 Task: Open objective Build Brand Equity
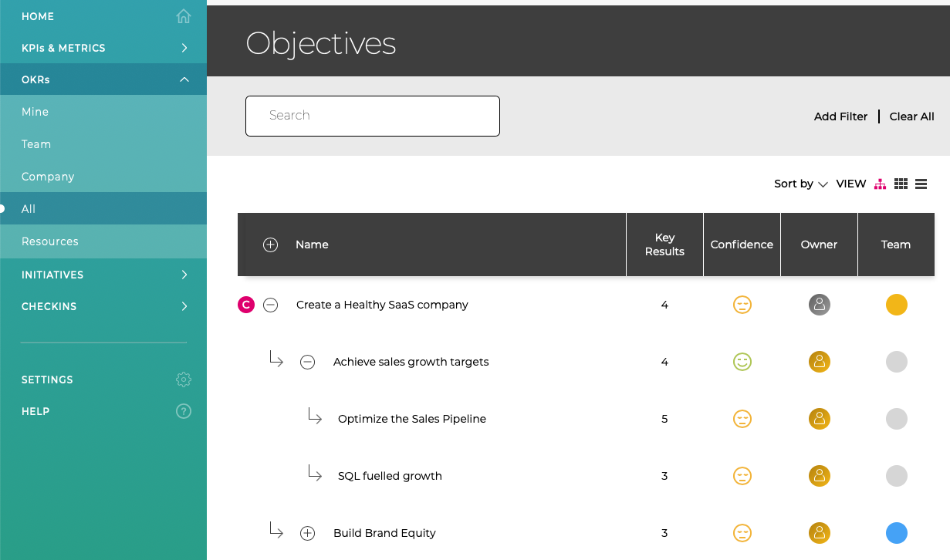point(384,533)
